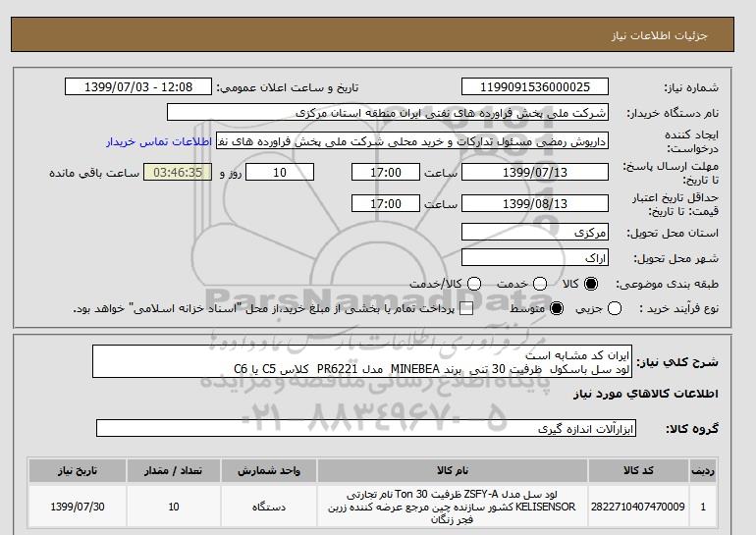756x535 pixels.
Task: Click the request creator field داریوش رمضی
Action: 412,141
